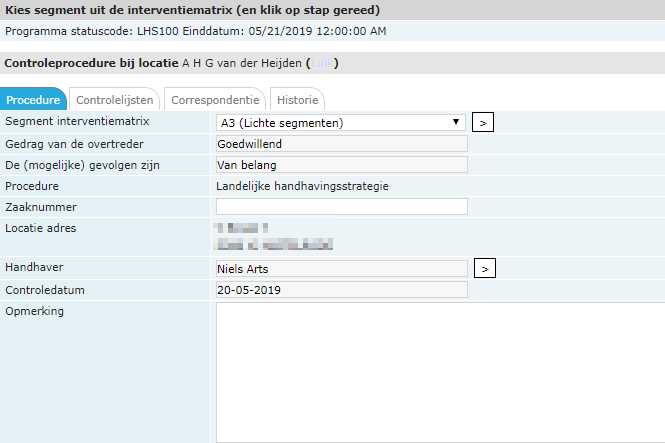
Task: Select the Gedrag van de overtreder field
Action: pyautogui.click(x=341, y=144)
